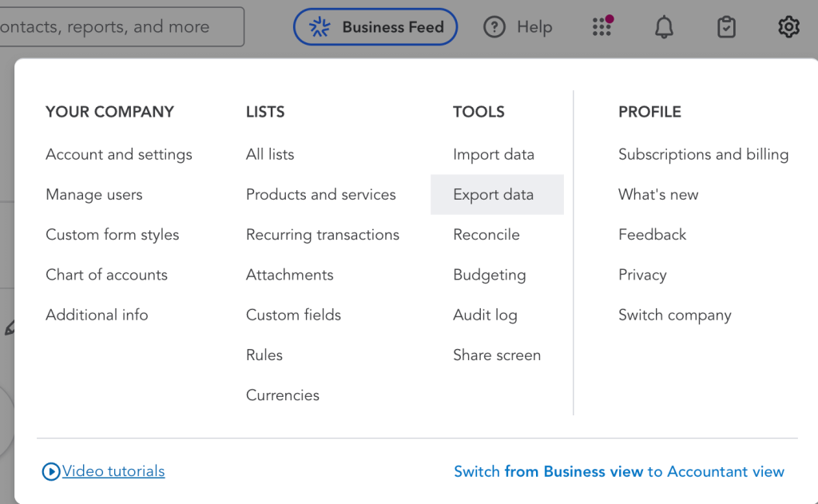Open Subscriptions and billing
The width and height of the screenshot is (818, 504).
pyautogui.click(x=703, y=155)
